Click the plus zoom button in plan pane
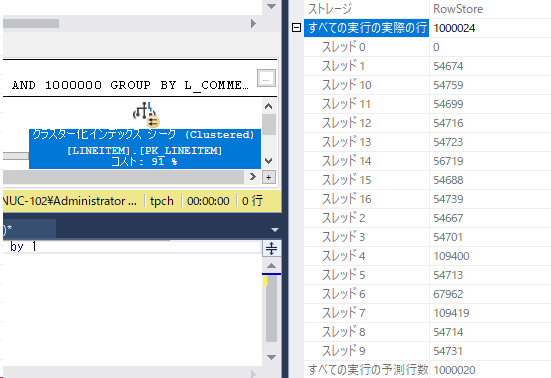Image resolution: width=551 pixels, height=378 pixels. click(x=268, y=177)
